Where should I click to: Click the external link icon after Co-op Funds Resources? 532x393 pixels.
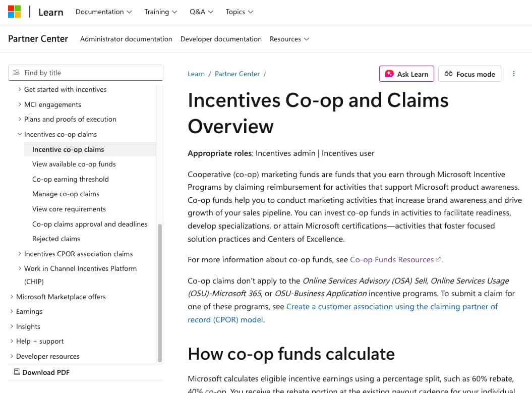pos(438,259)
